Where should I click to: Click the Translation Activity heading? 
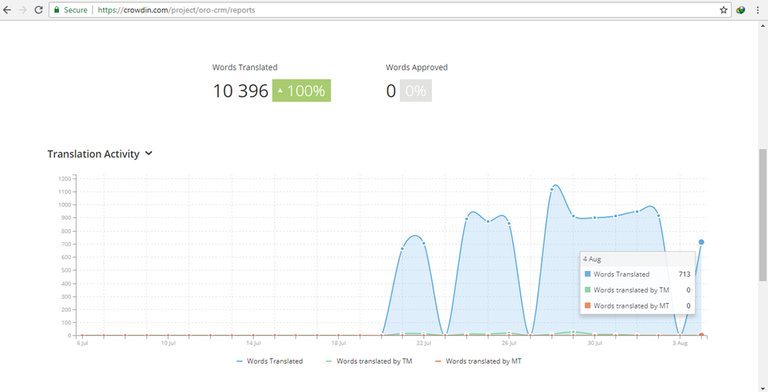pos(94,154)
